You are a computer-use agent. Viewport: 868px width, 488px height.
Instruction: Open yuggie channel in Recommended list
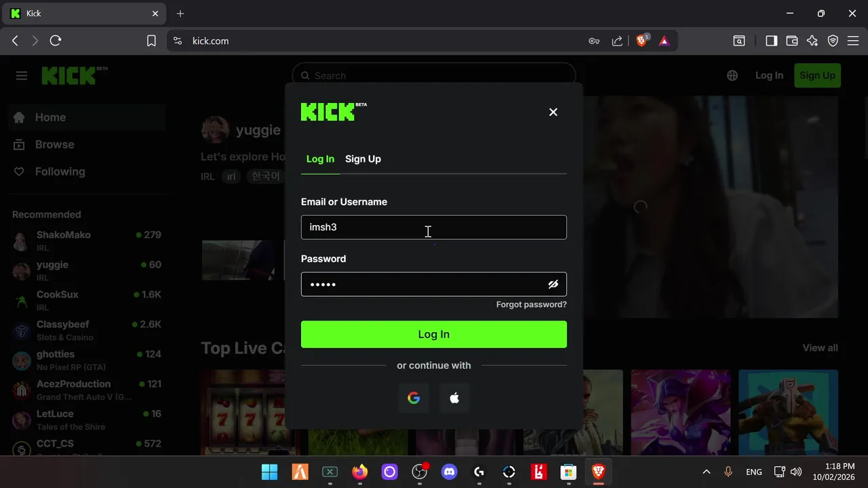tap(87, 270)
